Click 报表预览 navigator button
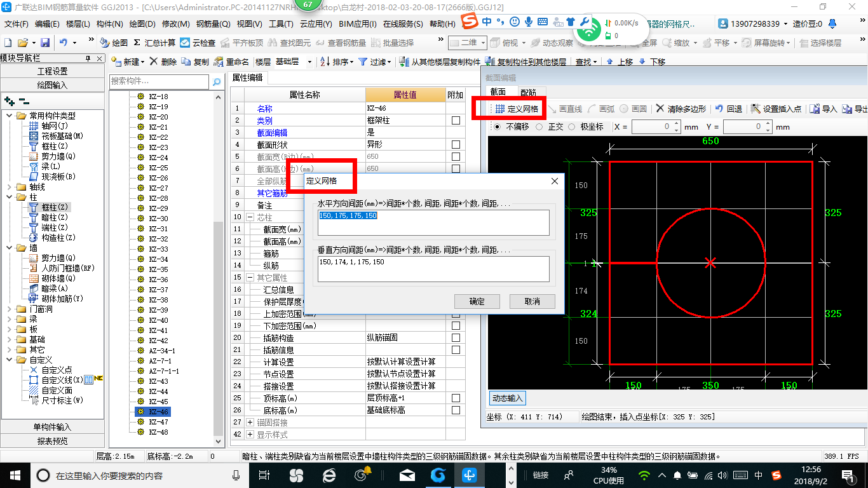This screenshot has width=868, height=488. coord(52,440)
